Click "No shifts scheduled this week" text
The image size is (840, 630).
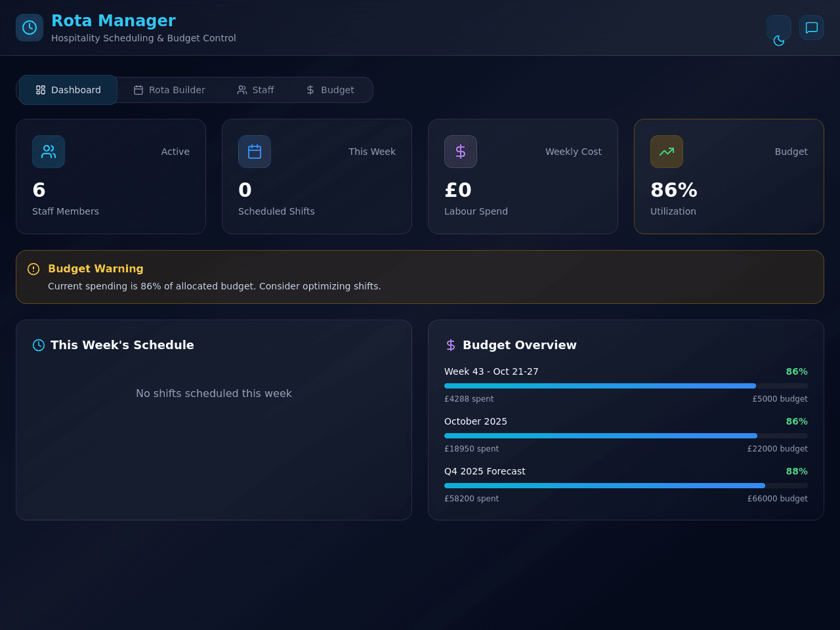click(x=214, y=393)
